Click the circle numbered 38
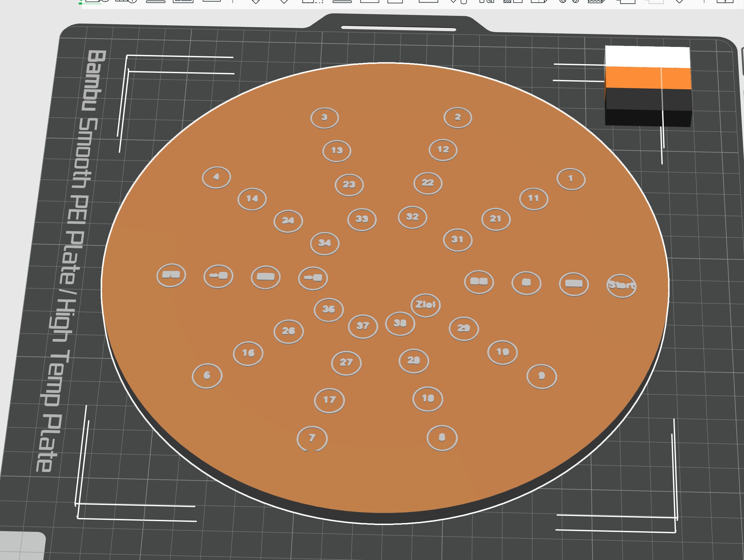744x560 pixels. click(x=400, y=324)
